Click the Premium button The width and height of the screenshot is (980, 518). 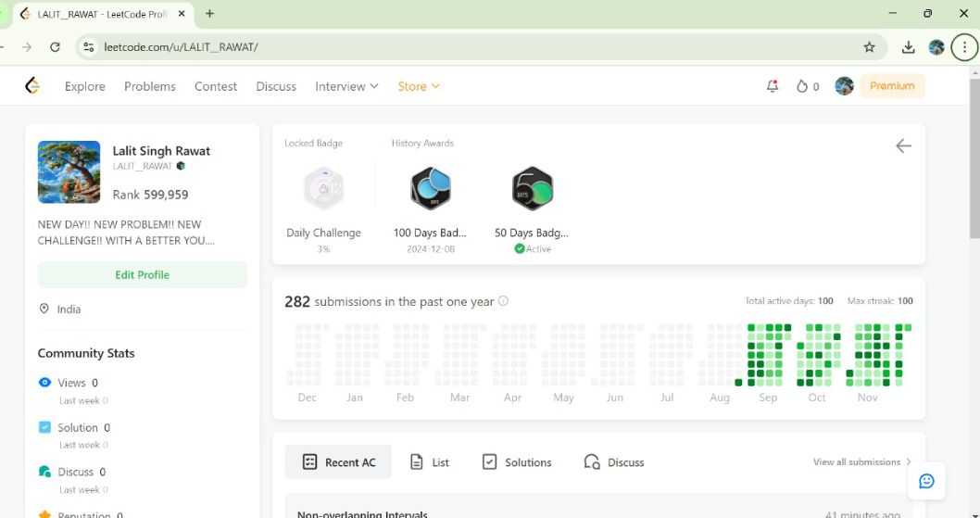(893, 85)
